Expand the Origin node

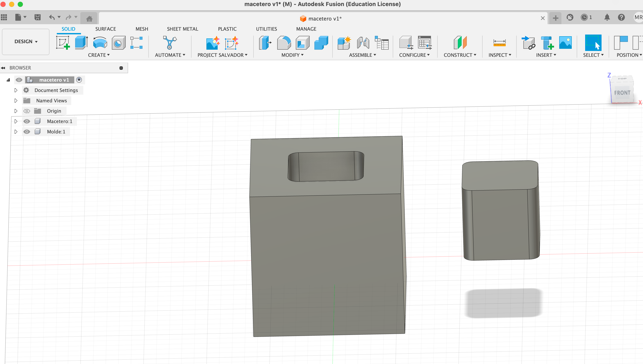pyautogui.click(x=16, y=111)
